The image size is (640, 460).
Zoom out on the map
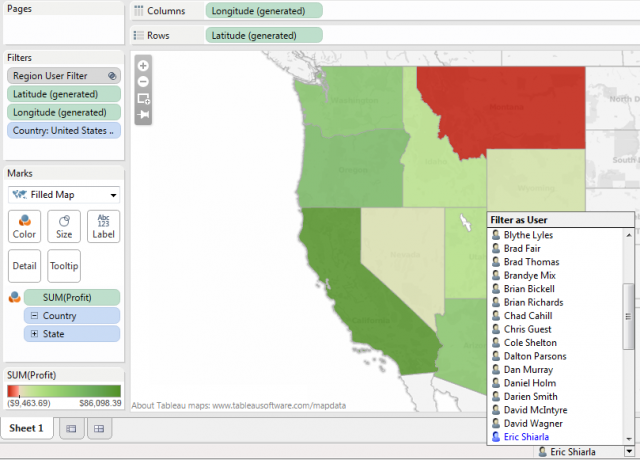tap(143, 81)
